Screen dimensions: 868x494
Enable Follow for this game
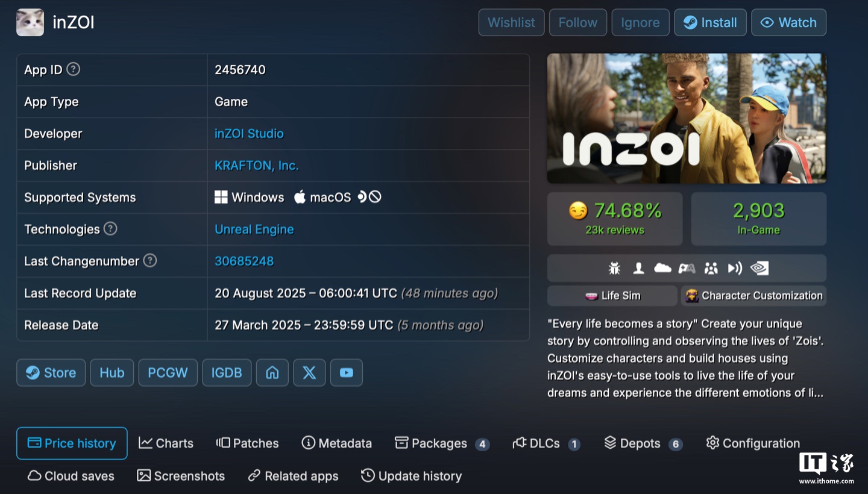577,22
